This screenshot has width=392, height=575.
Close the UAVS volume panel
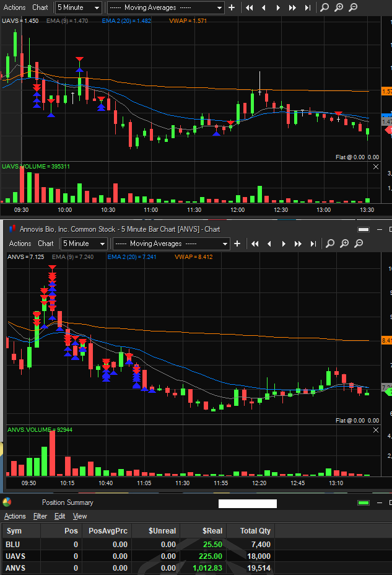[x=376, y=167]
